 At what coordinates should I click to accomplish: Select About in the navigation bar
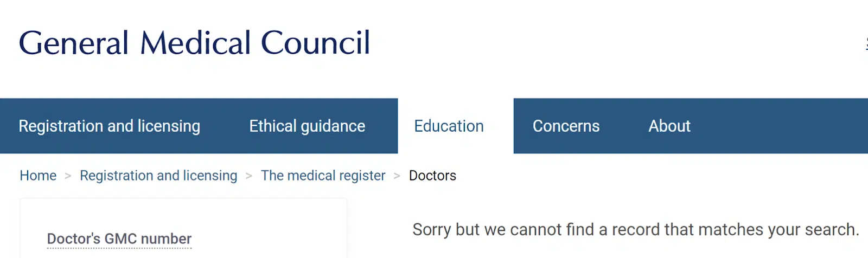[669, 126]
